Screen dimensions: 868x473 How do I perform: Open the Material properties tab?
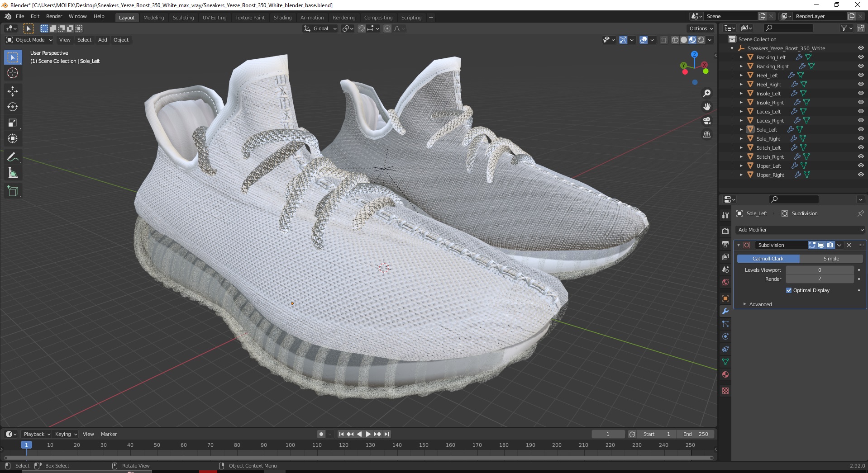click(x=725, y=374)
